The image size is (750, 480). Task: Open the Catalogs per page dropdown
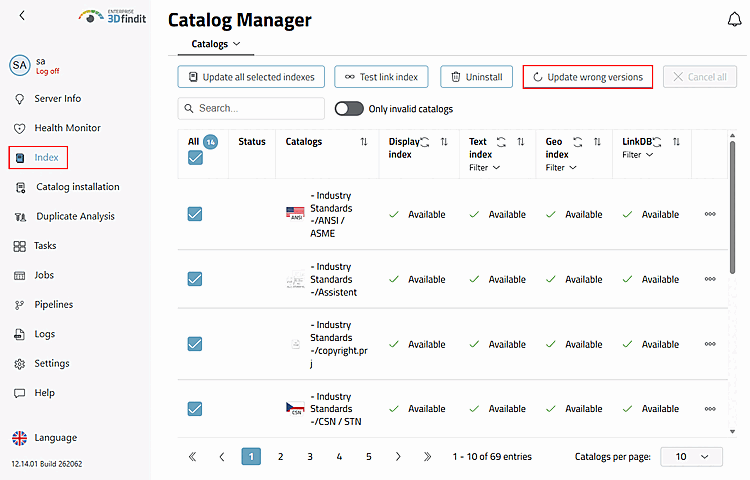click(x=691, y=457)
